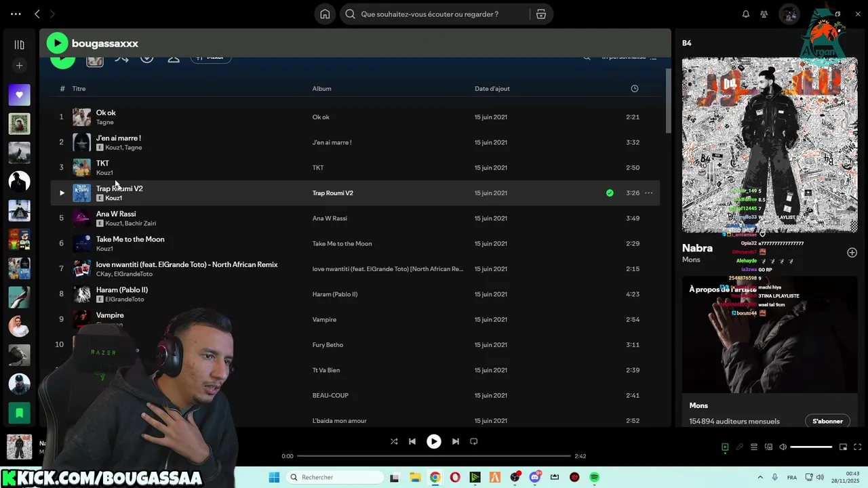Open Opera from the taskbar
The image size is (868, 488).
click(x=455, y=478)
